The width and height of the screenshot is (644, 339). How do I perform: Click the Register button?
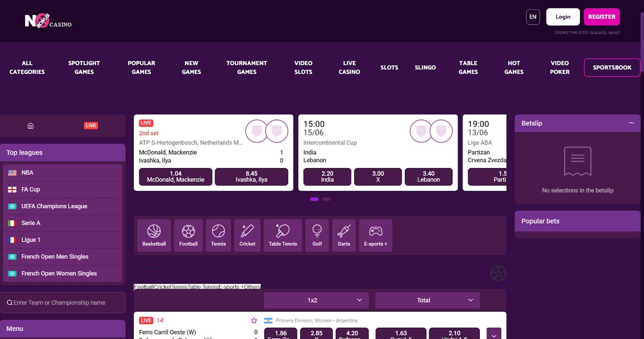tap(601, 17)
